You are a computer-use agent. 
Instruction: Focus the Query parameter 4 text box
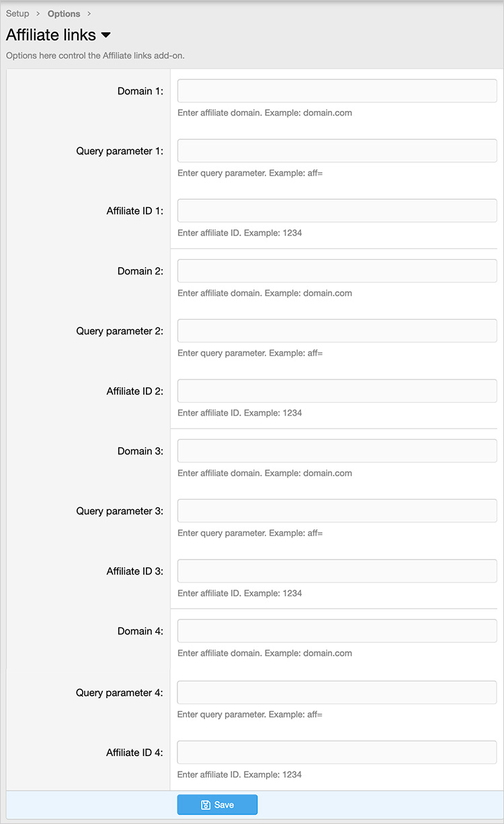(337, 692)
